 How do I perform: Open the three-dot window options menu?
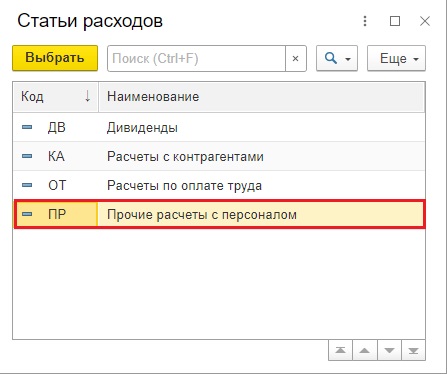[365, 21]
